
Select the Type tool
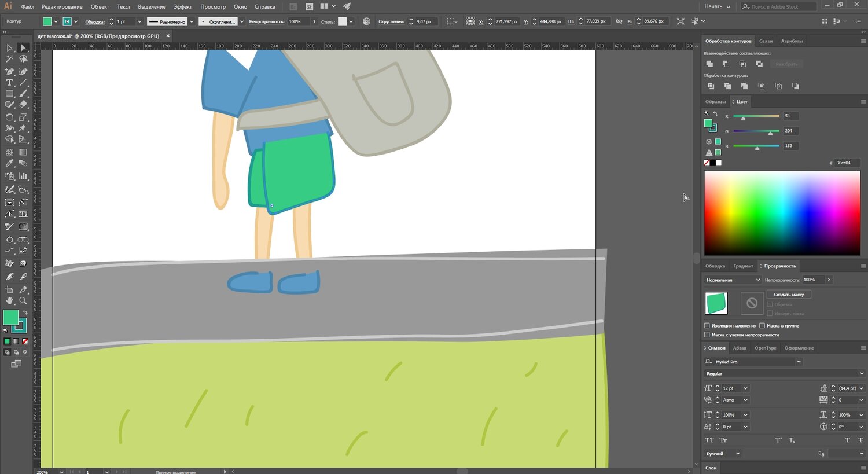tap(9, 83)
